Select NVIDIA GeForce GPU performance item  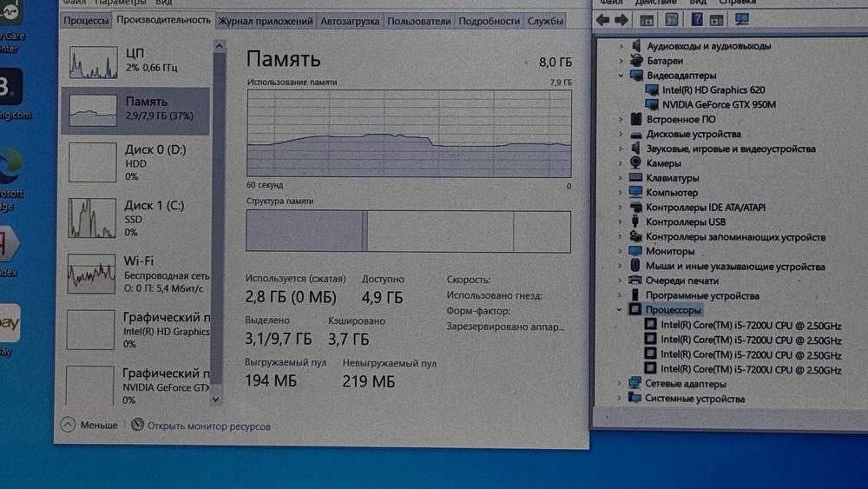(x=135, y=385)
